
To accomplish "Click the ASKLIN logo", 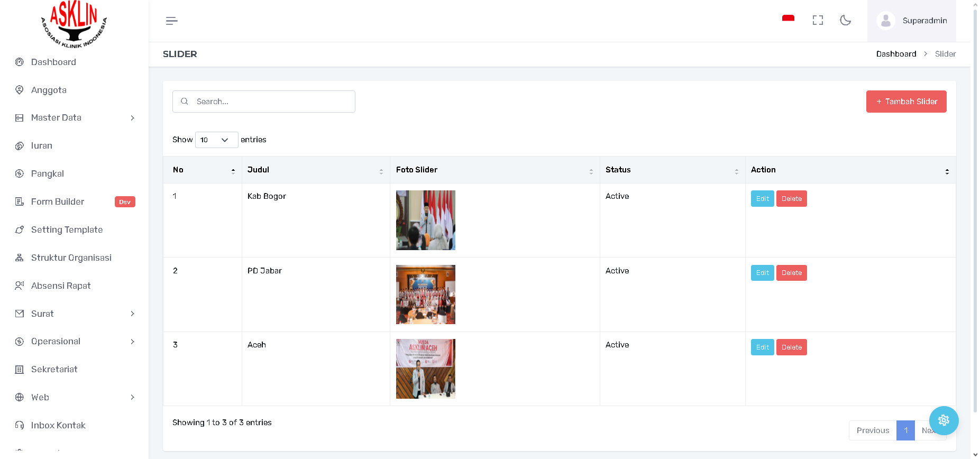I will click(74, 24).
